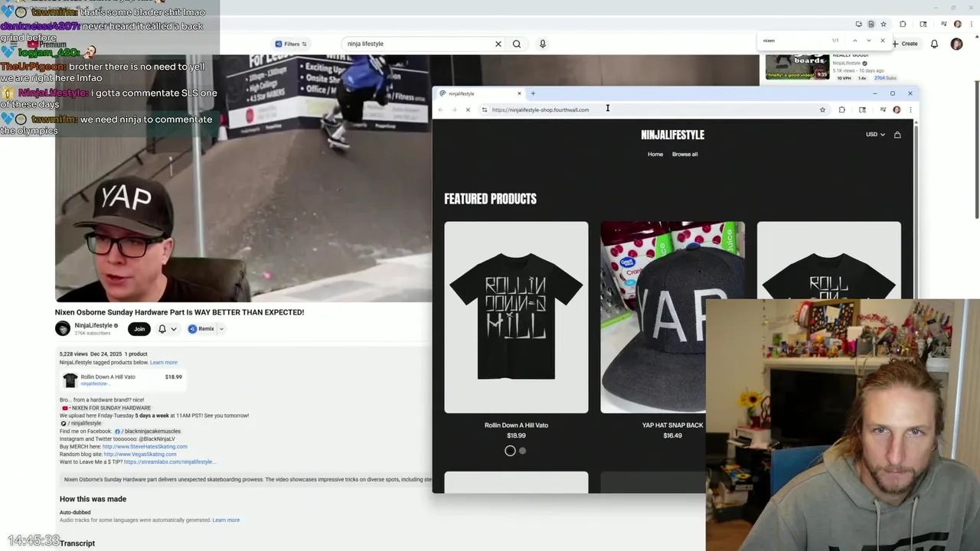Open the extensions puzzle icon in back window
The width and height of the screenshot is (980, 551).
tap(902, 24)
